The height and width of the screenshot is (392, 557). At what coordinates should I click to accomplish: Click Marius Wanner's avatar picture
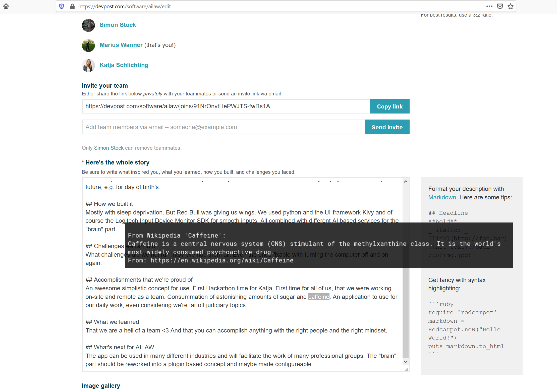tap(88, 45)
